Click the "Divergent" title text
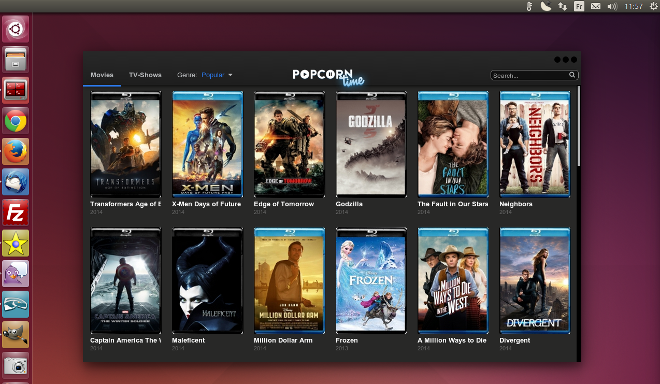Viewport: 660px width, 384px height. [515, 340]
